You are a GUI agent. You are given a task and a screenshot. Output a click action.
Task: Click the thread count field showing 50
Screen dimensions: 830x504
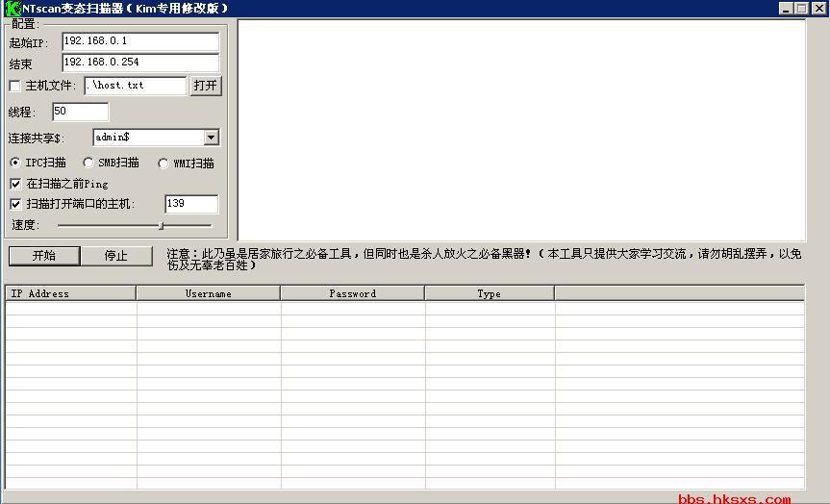click(x=81, y=112)
